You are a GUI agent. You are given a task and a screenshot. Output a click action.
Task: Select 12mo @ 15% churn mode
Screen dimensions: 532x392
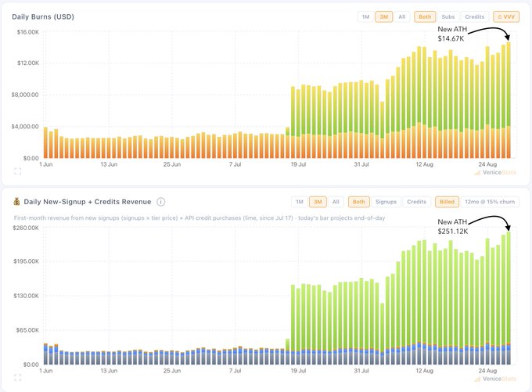[490, 202]
